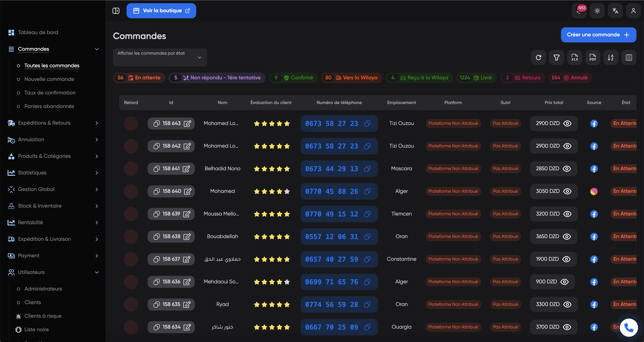Export orders using the XLS icon
Image resolution: width=644 pixels, height=342 pixels.
tap(575, 58)
